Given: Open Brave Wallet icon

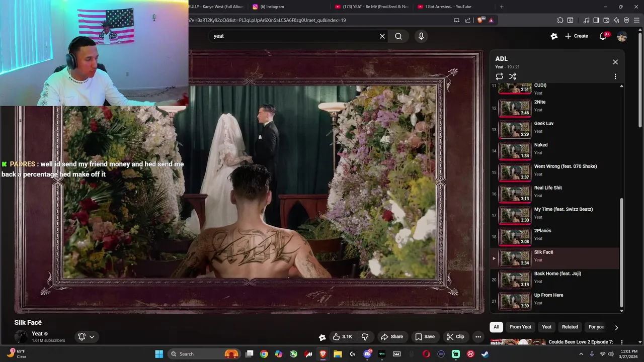Looking at the screenshot, I should pos(606,20).
